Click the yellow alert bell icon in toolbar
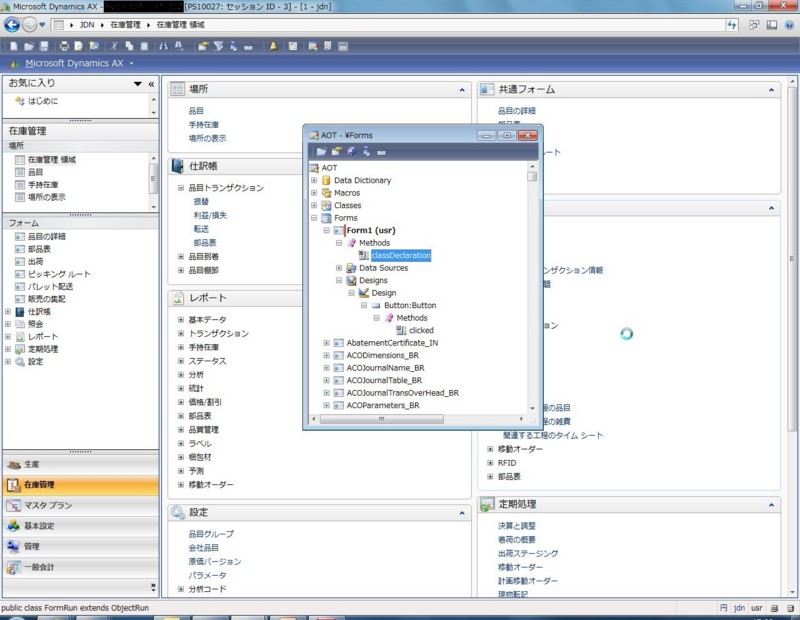Viewport: 800px width, 620px height. pyautogui.click(x=273, y=46)
